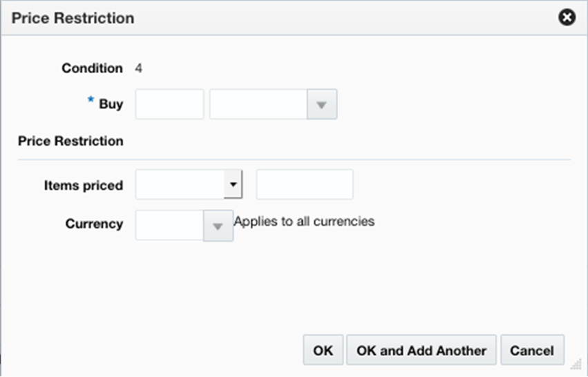Open the Buy type dropdown arrow
The height and width of the screenshot is (377, 588).
click(321, 104)
